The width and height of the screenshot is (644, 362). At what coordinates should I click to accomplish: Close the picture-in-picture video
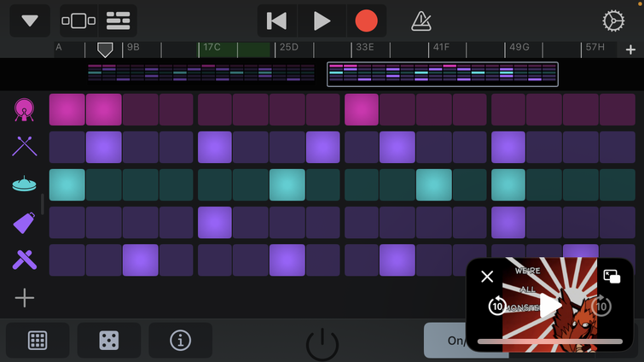[487, 277]
